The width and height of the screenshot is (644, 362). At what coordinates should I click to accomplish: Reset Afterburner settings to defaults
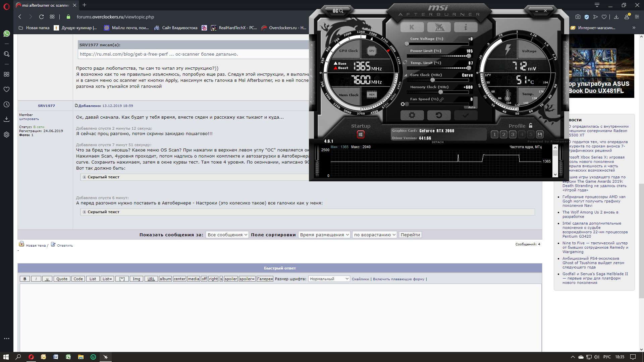tap(439, 115)
